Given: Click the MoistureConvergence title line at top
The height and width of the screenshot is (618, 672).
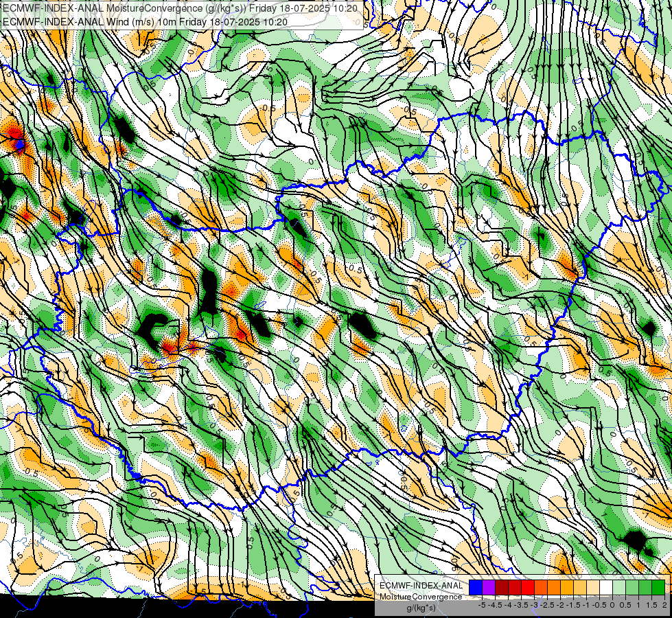Looking at the screenshot, I should (x=180, y=8).
